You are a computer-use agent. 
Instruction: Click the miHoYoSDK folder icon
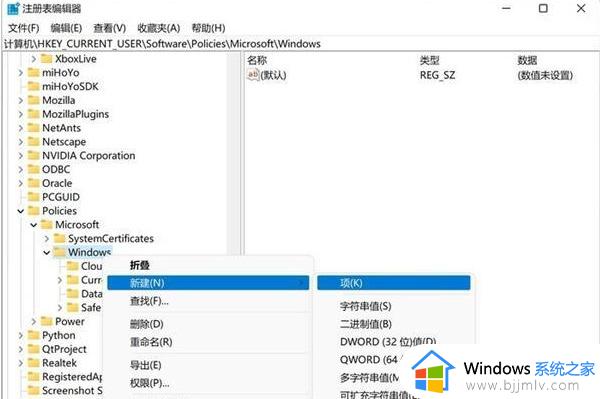point(34,86)
